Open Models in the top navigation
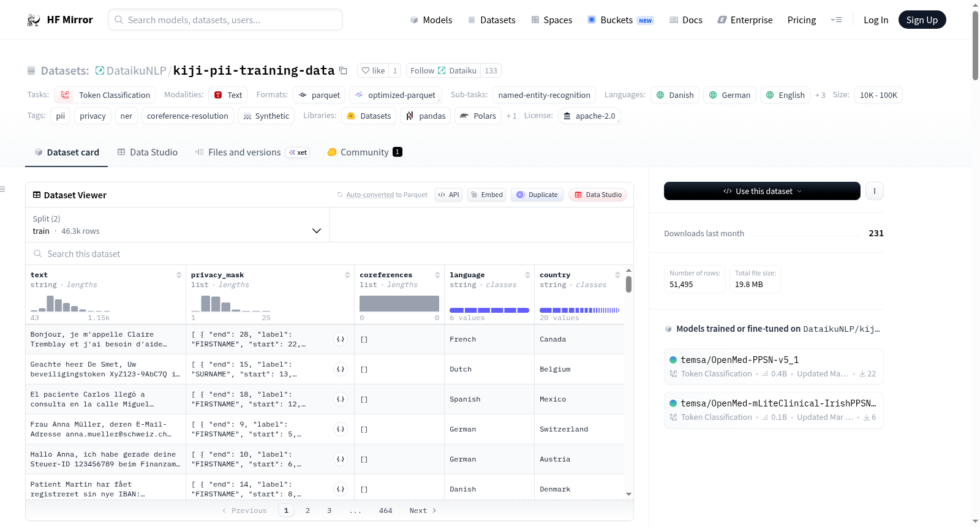 point(431,20)
